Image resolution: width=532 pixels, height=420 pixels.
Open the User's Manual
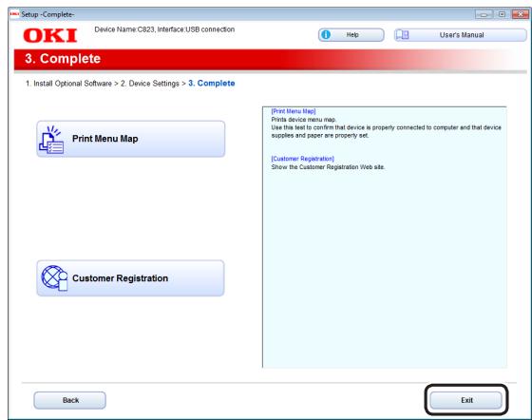click(x=461, y=35)
